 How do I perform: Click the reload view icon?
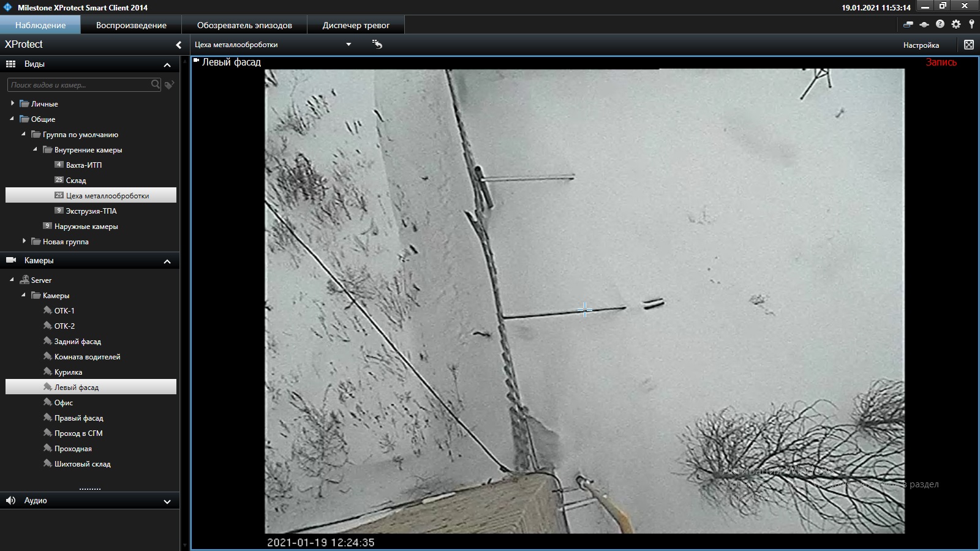pos(377,44)
